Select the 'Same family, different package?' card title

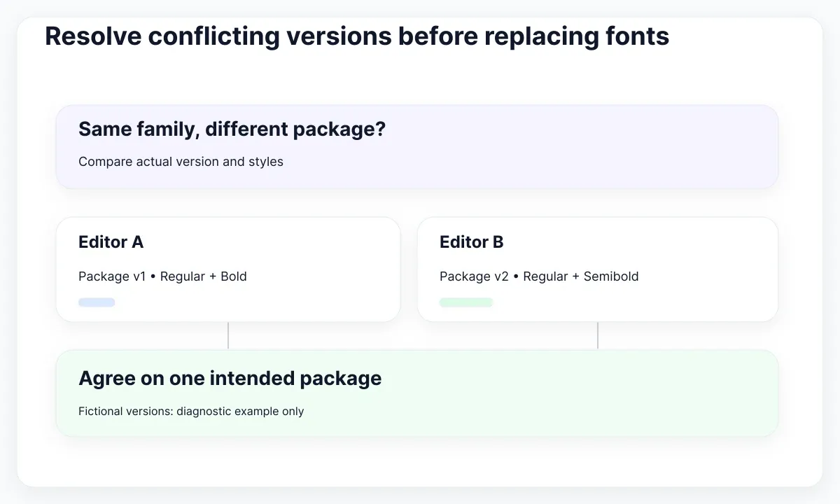tap(232, 129)
